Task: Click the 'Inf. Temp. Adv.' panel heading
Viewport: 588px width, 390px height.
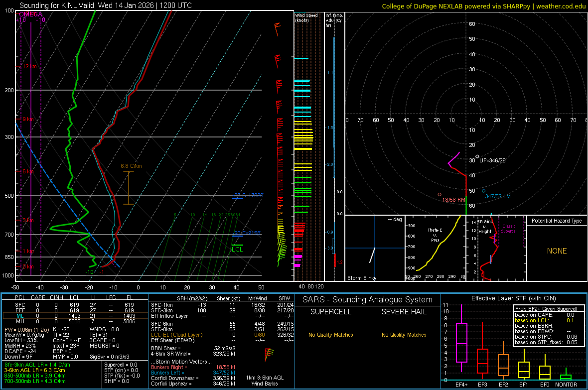Action: (334, 20)
